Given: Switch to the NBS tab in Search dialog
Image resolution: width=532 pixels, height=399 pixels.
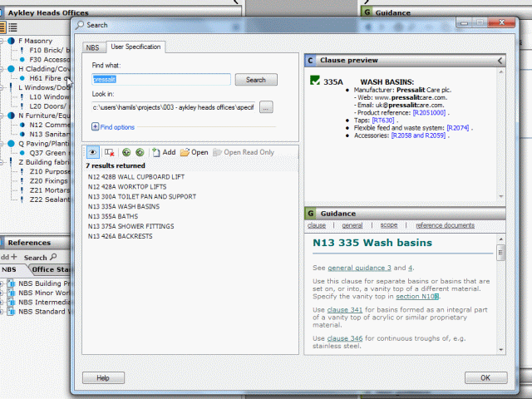Looking at the screenshot, I should point(92,47).
